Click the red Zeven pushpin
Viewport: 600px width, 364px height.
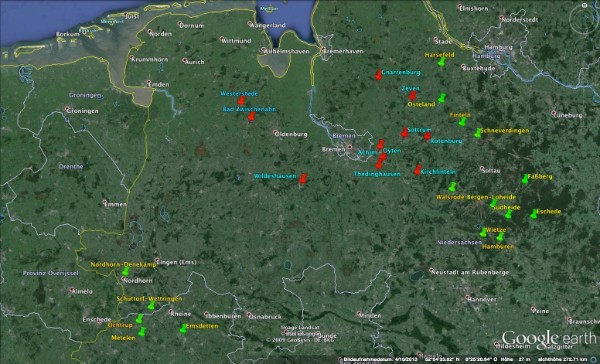coord(412,96)
